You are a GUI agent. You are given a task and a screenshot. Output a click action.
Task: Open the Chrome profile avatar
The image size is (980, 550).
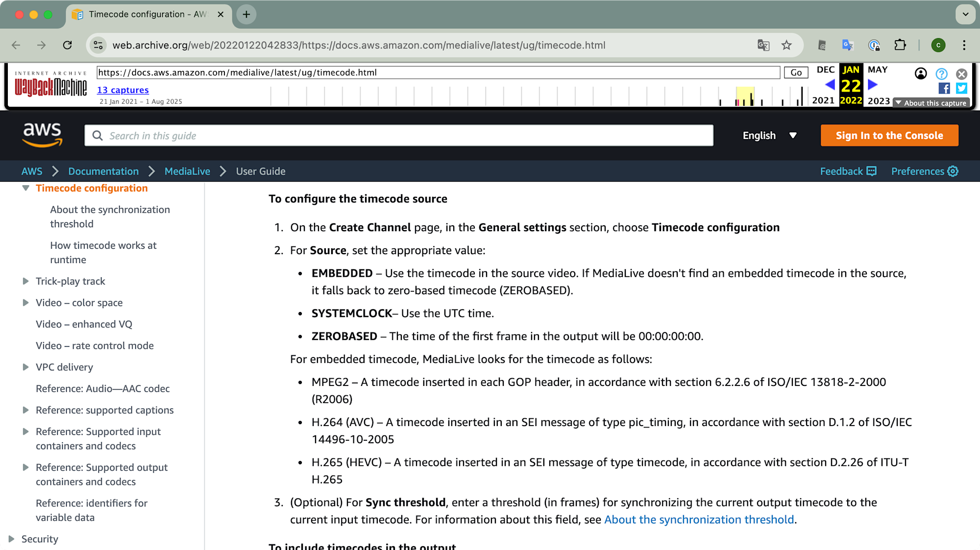(x=938, y=45)
